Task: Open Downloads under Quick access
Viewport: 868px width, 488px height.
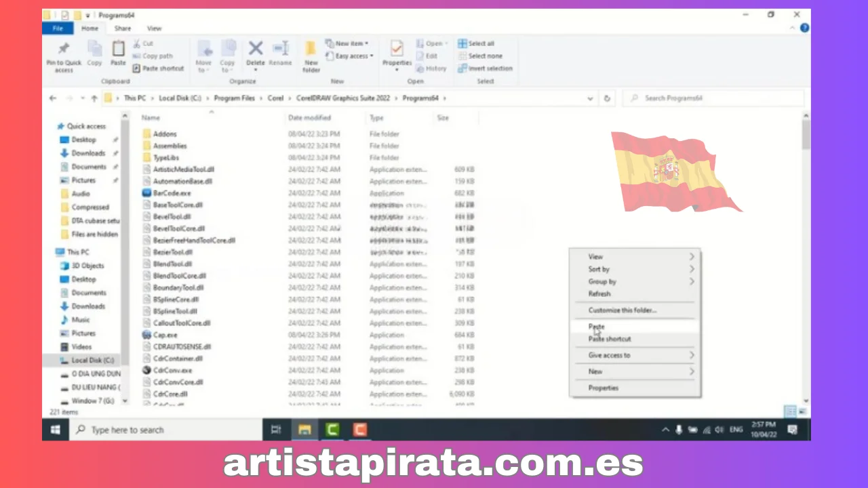Action: (x=88, y=153)
